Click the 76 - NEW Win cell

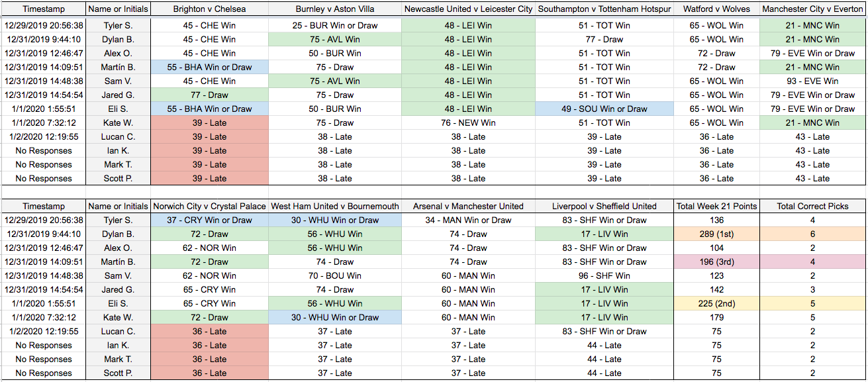(x=467, y=122)
